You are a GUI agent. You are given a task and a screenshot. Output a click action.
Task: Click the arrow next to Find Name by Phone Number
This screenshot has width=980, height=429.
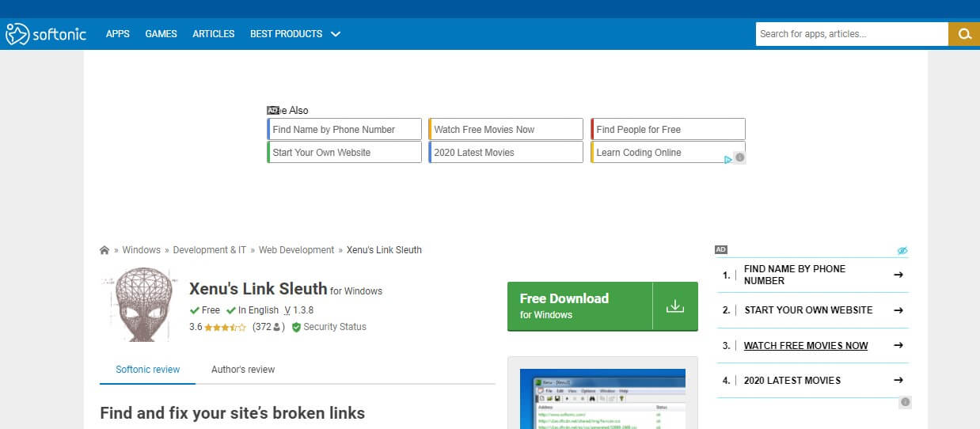pos(898,275)
